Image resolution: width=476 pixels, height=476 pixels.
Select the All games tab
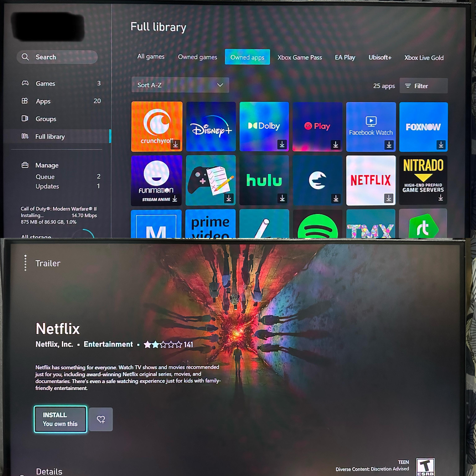pos(151,57)
